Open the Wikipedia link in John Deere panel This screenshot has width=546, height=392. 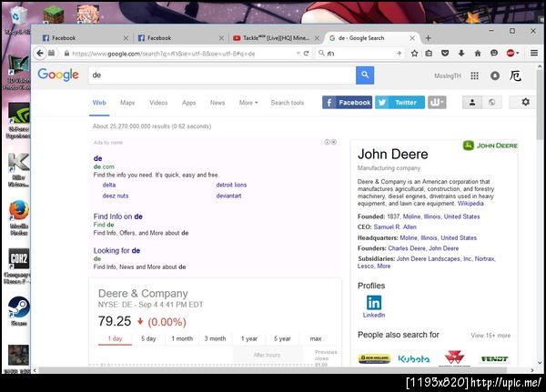[470, 204]
